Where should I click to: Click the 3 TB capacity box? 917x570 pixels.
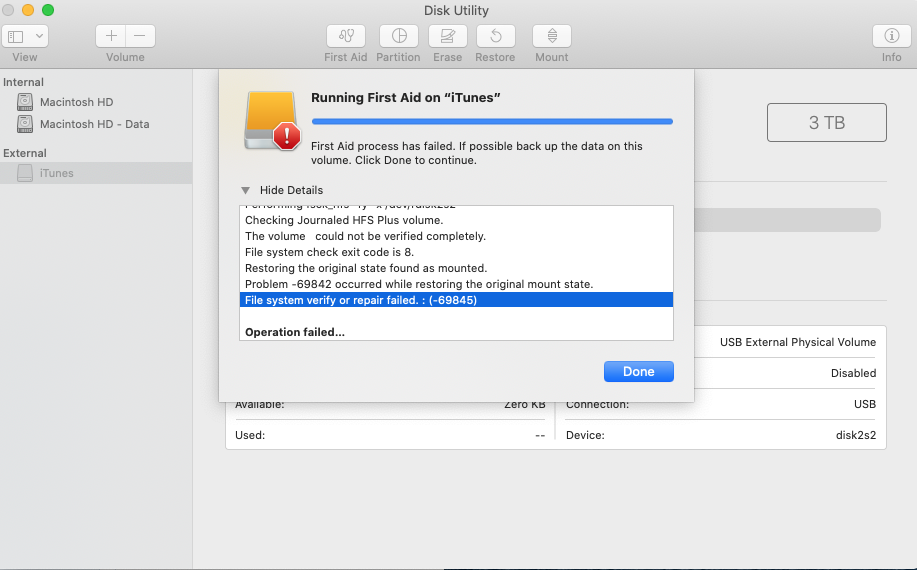[x=826, y=123]
